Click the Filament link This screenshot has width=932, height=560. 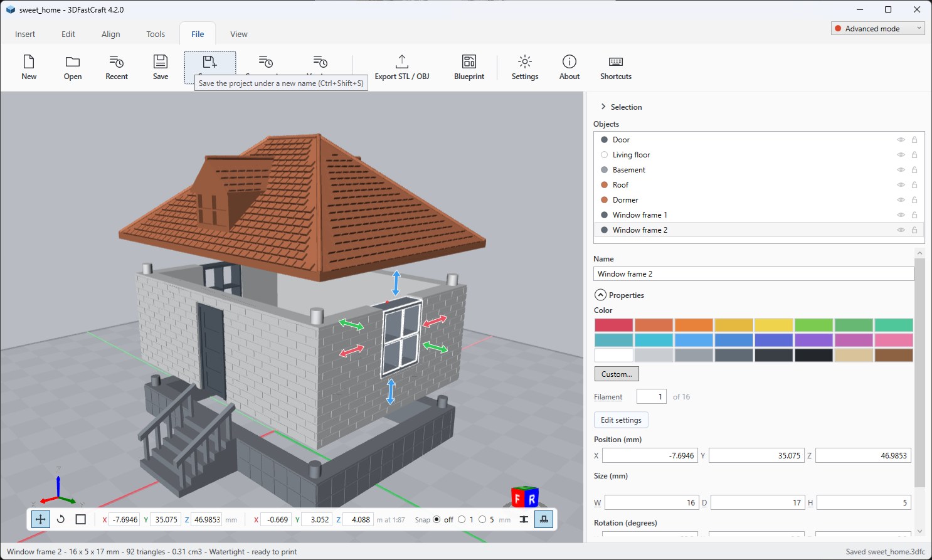(608, 397)
